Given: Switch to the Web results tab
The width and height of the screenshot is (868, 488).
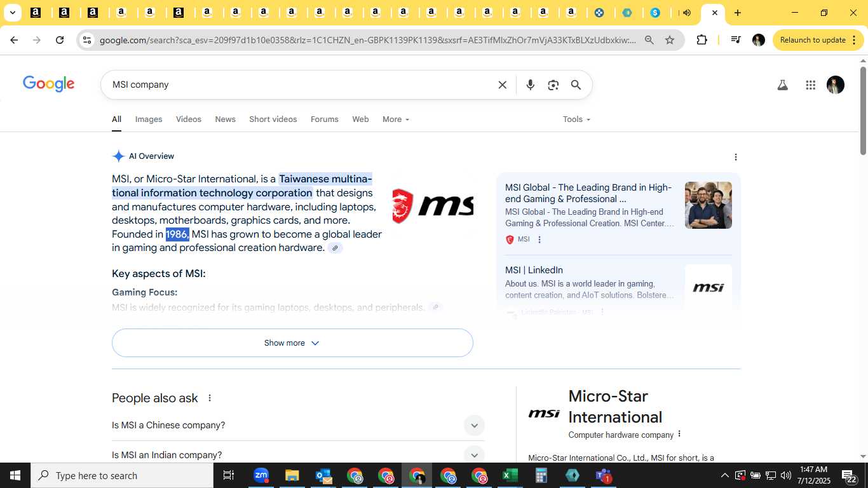Looking at the screenshot, I should tap(360, 119).
